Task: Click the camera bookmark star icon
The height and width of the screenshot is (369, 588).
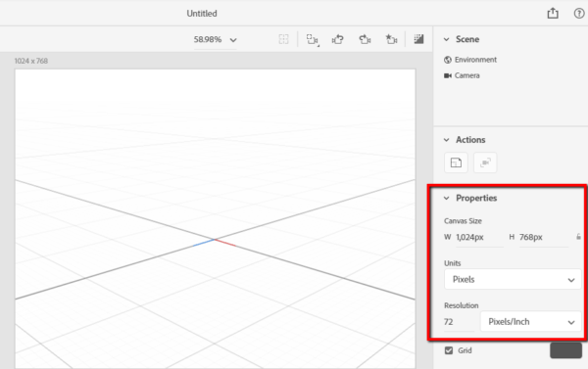Action: (391, 39)
